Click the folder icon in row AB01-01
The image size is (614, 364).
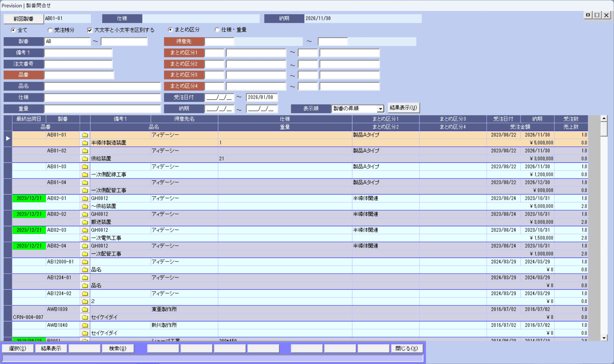click(x=85, y=135)
